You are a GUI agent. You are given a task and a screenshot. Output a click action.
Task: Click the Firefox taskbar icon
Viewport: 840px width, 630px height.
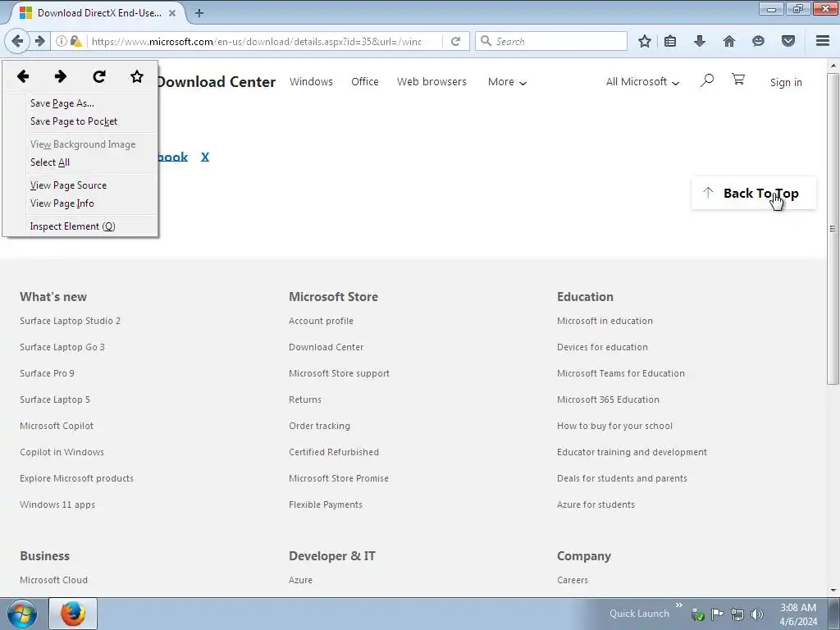[x=73, y=614]
